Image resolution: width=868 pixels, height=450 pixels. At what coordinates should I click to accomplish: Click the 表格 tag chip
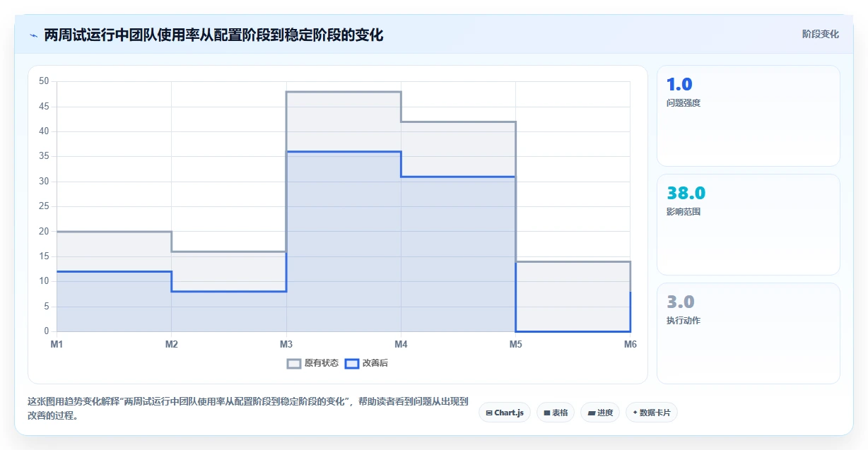556,413
